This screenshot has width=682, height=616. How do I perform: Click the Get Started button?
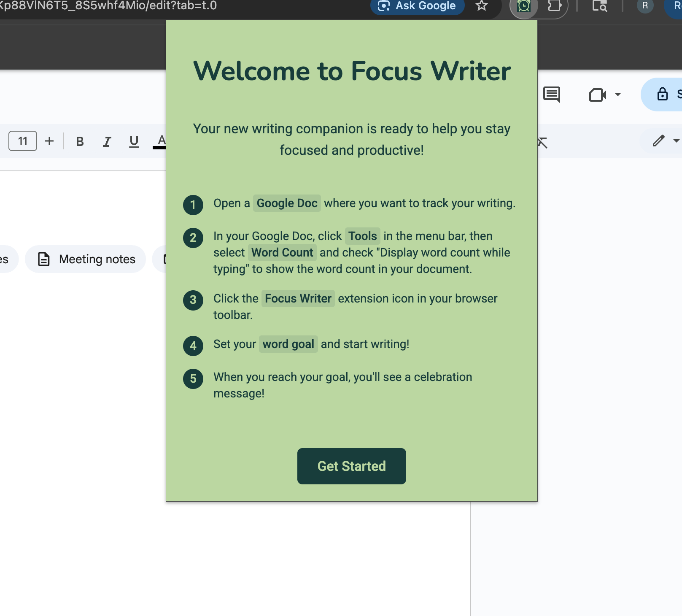pos(351,466)
